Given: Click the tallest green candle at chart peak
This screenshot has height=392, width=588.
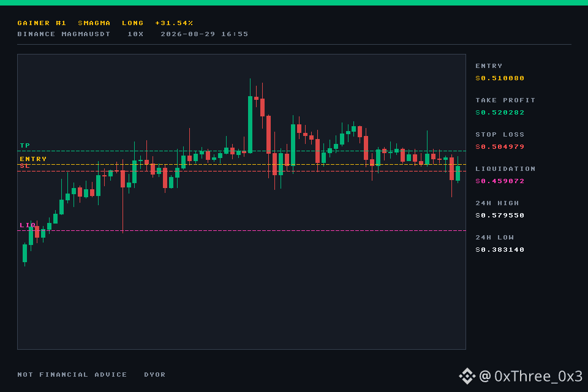Looking at the screenshot, I should 250,124.
